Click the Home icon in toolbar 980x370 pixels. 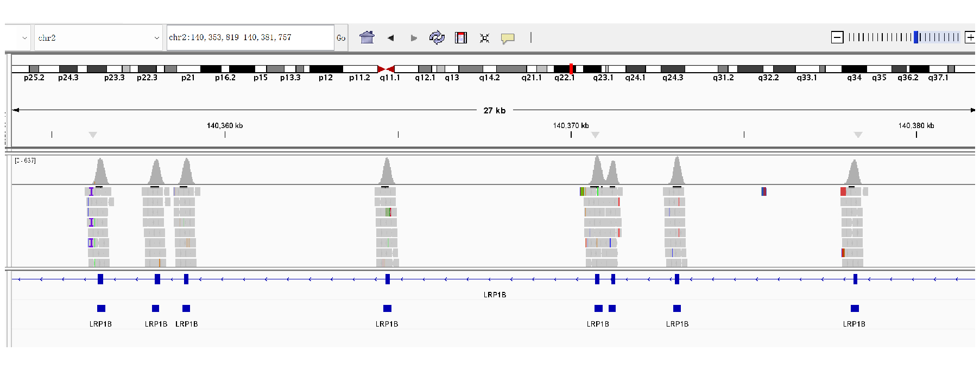coord(367,37)
